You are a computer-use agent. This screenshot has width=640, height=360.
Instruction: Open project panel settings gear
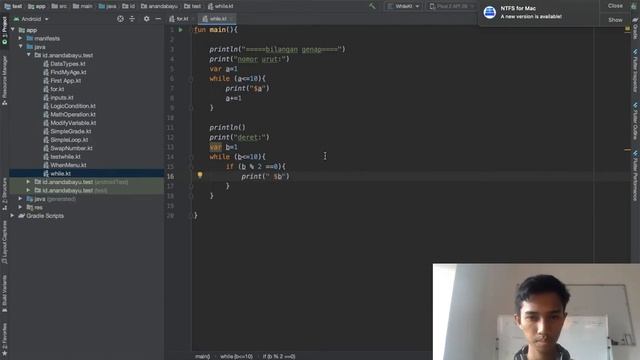point(147,19)
